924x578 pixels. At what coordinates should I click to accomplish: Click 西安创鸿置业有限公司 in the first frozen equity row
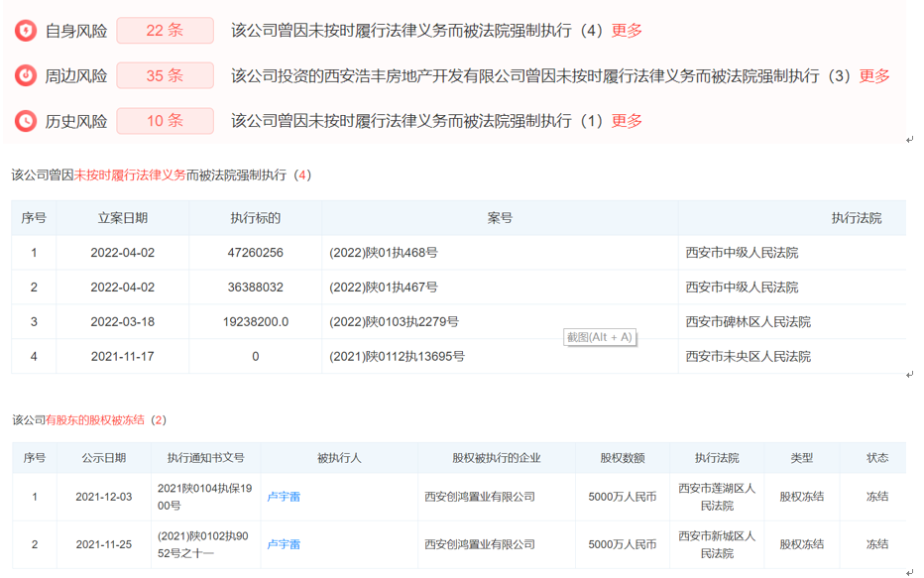pyautogui.click(x=479, y=497)
